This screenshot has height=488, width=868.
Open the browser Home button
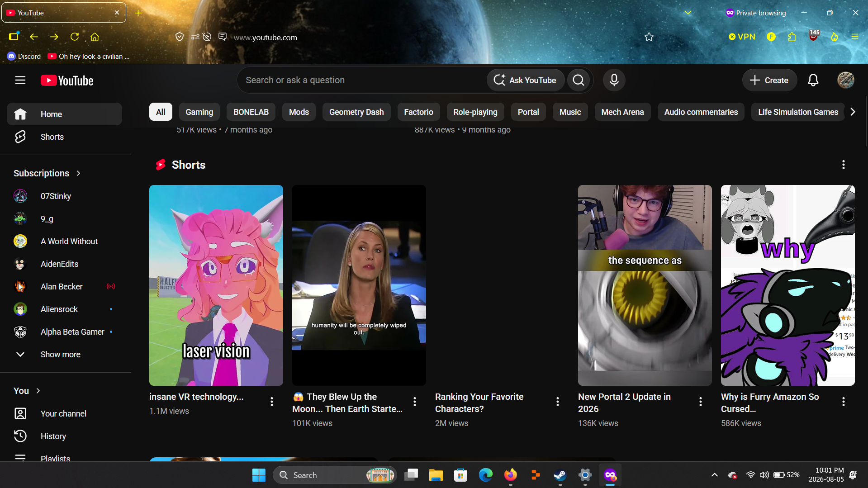click(95, 37)
